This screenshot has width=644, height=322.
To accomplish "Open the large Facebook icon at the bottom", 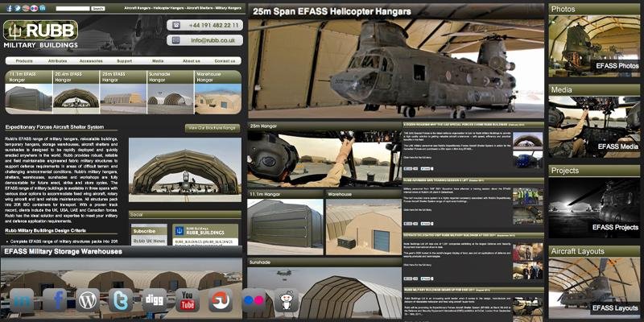I will [x=55, y=301].
